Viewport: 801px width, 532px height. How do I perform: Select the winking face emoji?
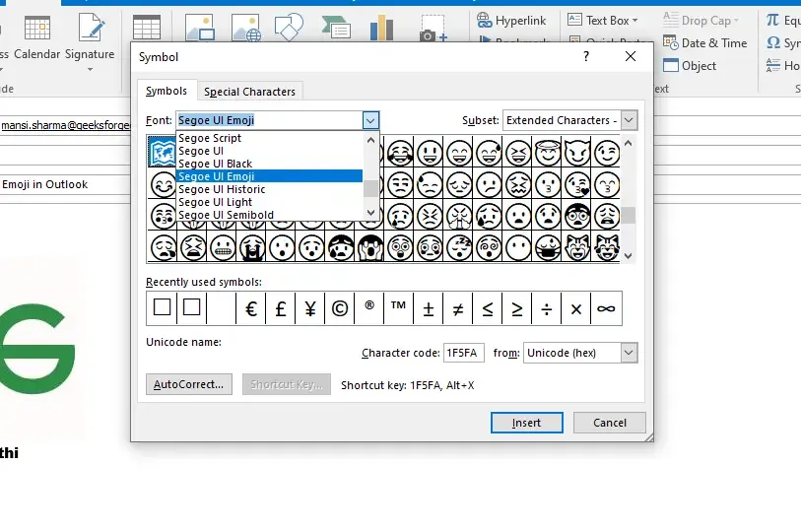click(x=607, y=153)
